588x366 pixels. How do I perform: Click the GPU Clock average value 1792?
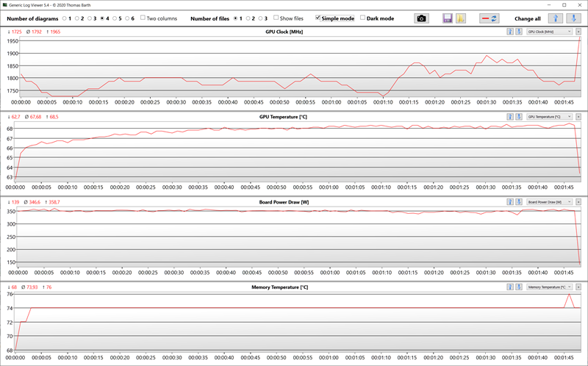(x=36, y=32)
